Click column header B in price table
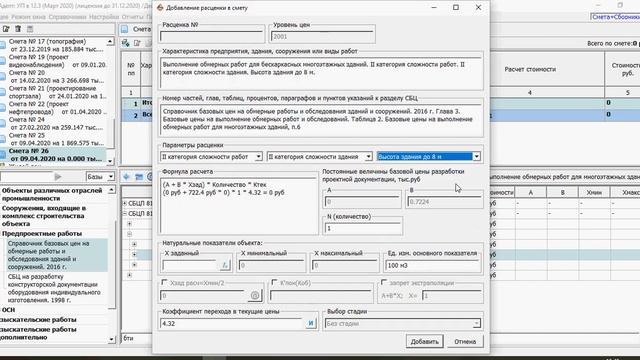Screen dimensions: 640x360 point(562,192)
